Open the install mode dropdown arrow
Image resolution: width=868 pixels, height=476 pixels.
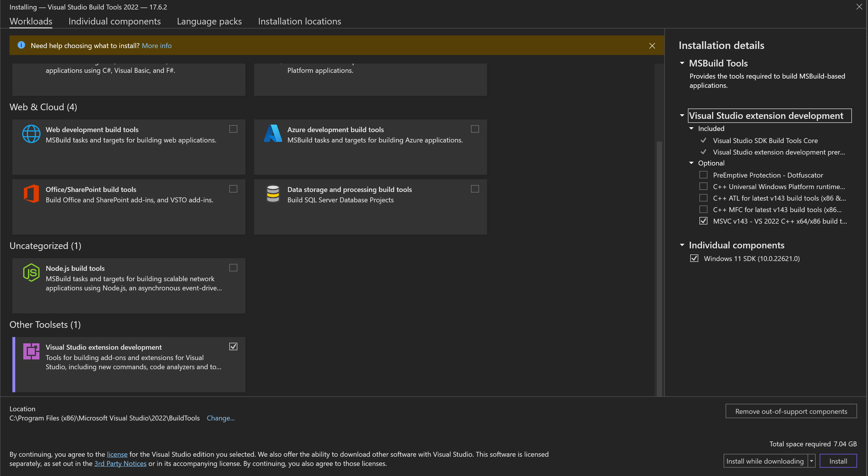811,461
